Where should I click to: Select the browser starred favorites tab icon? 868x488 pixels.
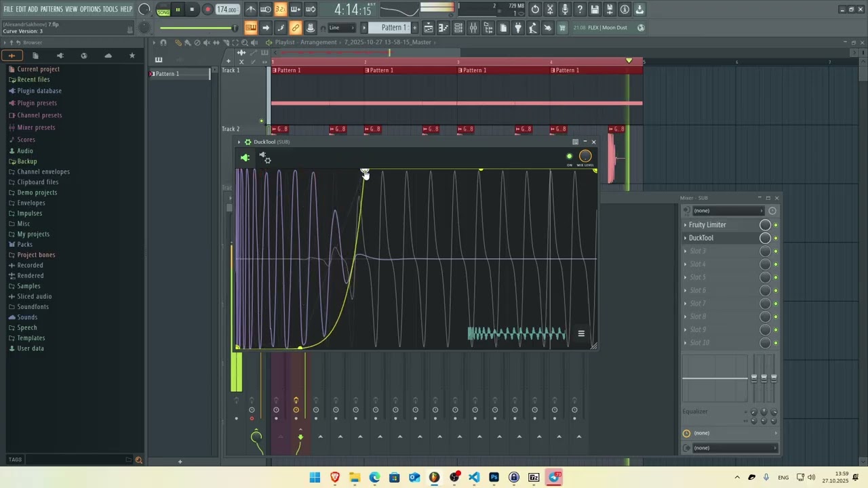coord(132,56)
